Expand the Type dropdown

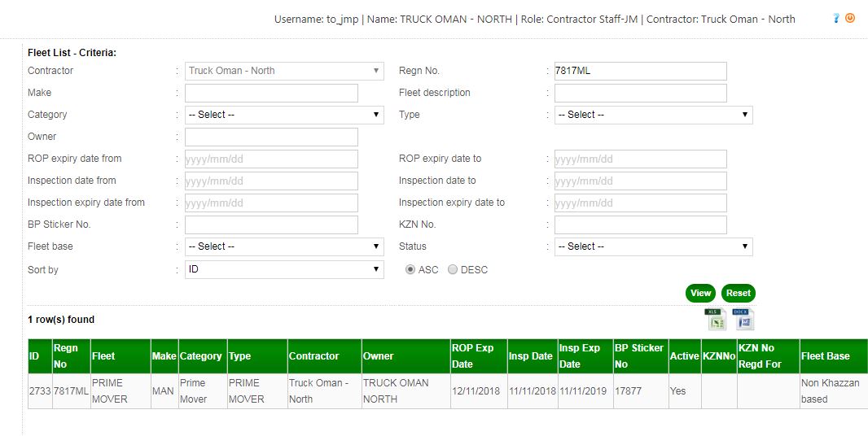pos(653,115)
